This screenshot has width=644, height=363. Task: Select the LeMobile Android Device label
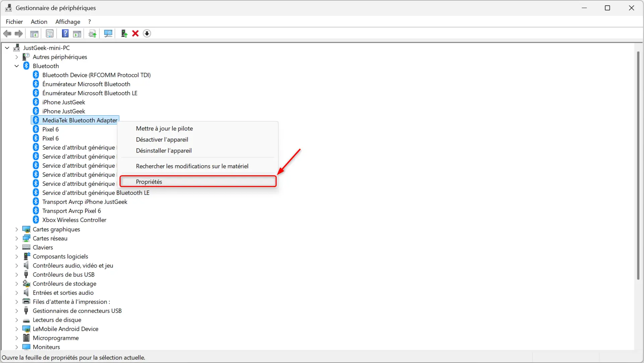point(66,329)
